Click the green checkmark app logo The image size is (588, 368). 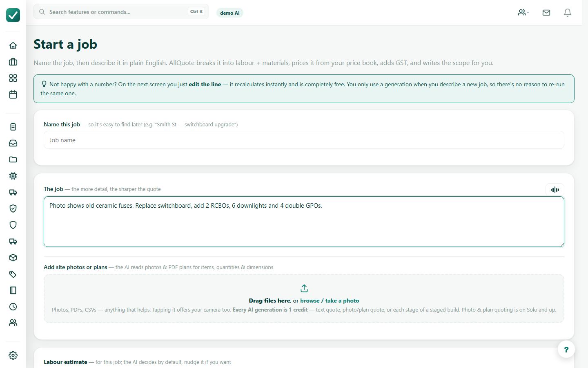pyautogui.click(x=13, y=15)
